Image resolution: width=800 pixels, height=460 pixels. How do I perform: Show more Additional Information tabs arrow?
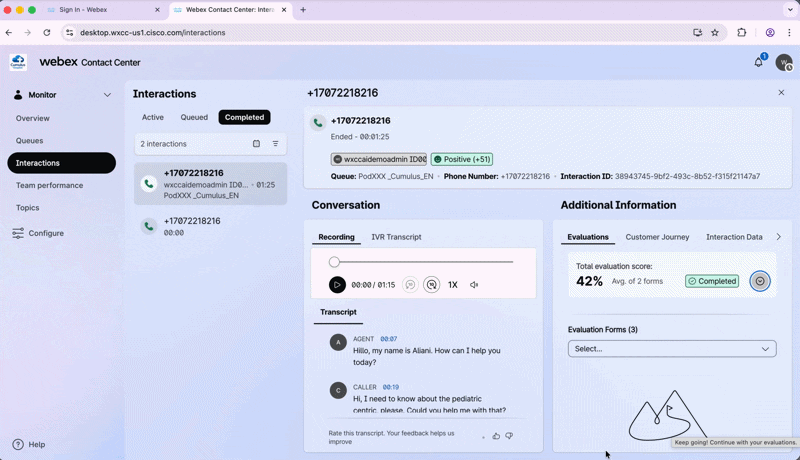779,237
